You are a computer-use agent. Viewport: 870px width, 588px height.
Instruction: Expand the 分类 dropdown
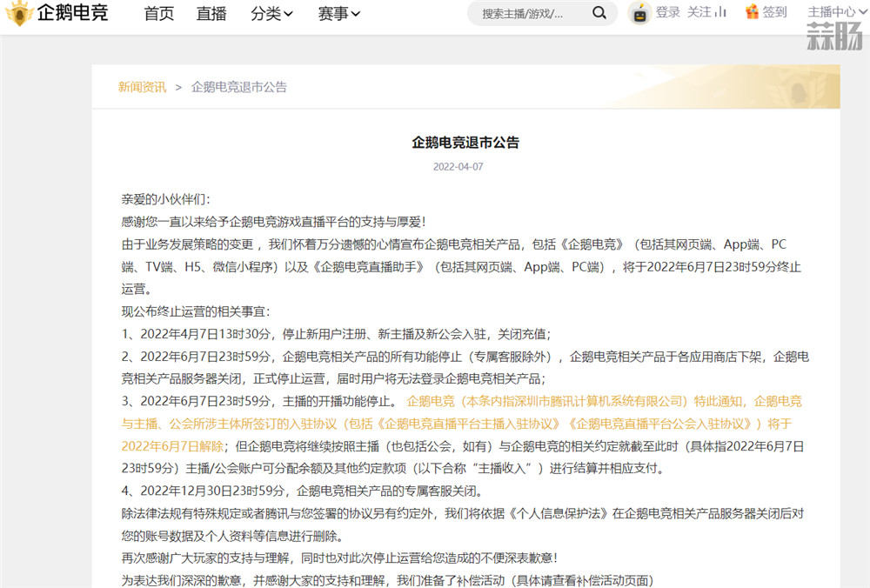pos(271,13)
